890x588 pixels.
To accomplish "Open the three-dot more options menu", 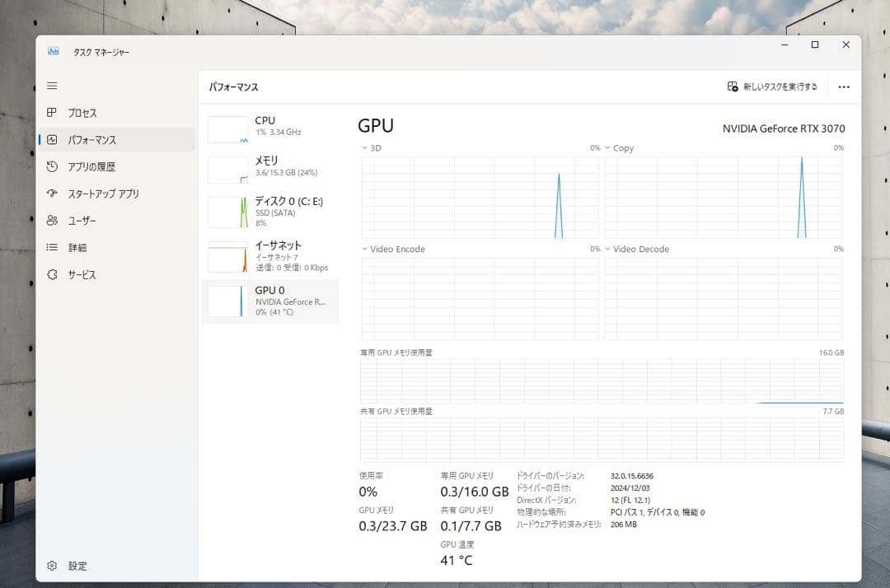I will click(843, 86).
